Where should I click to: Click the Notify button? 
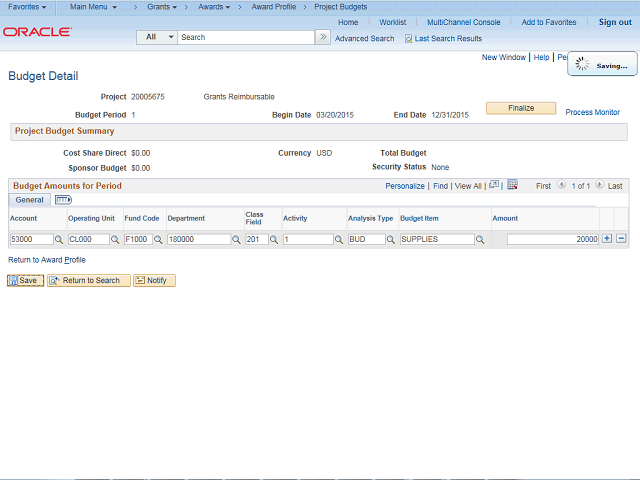click(x=154, y=280)
